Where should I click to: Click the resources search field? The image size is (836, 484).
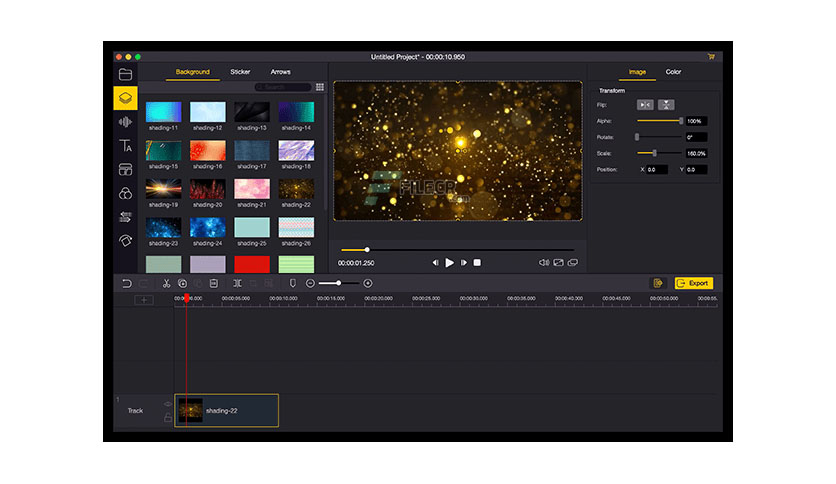coord(283,87)
